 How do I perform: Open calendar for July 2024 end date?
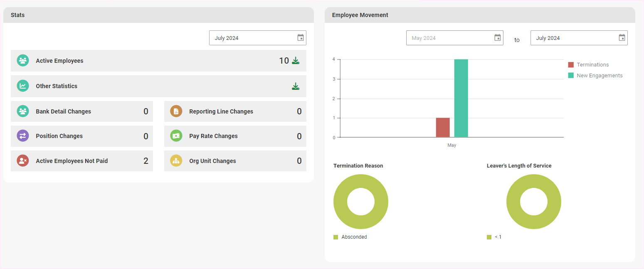(622, 38)
